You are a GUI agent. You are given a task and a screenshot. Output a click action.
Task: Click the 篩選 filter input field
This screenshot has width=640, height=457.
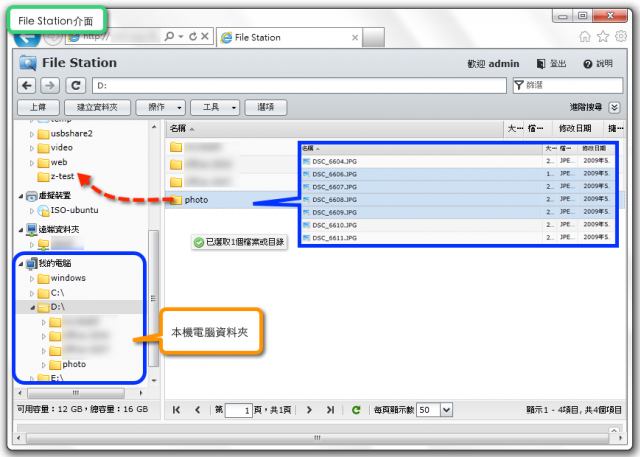click(x=568, y=85)
